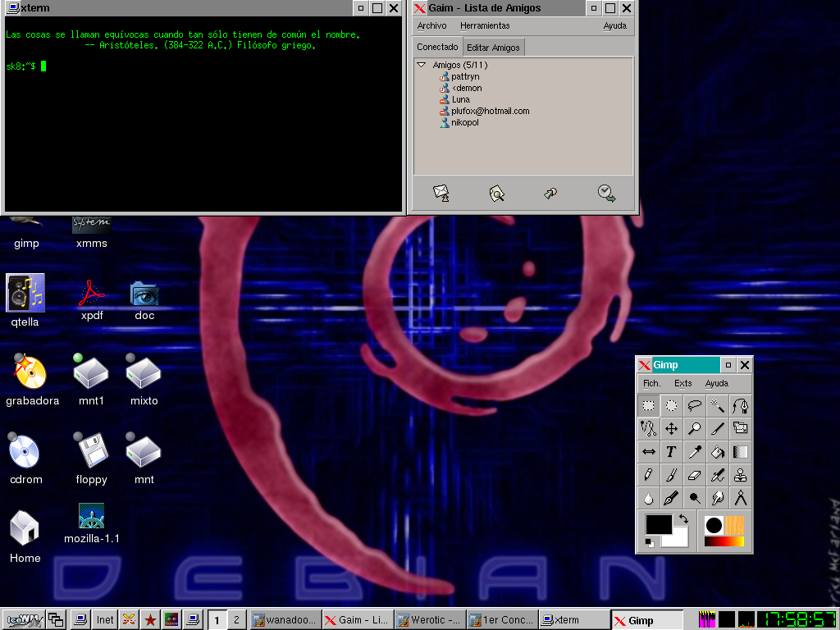Pick the Transform tool in Gimp toolbox
This screenshot has height=630, width=840.
(x=741, y=428)
